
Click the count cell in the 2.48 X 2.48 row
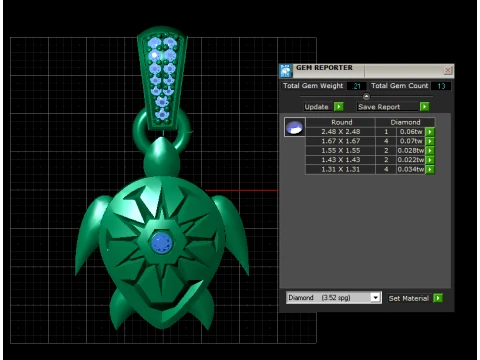(x=386, y=132)
